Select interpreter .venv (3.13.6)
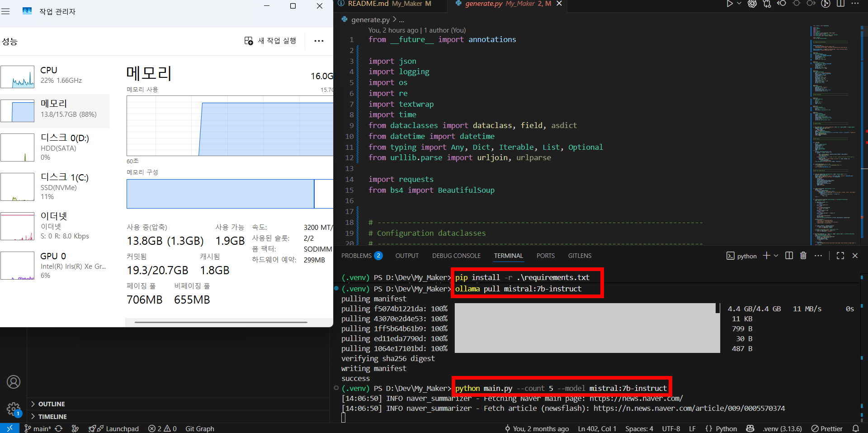 (x=783, y=428)
